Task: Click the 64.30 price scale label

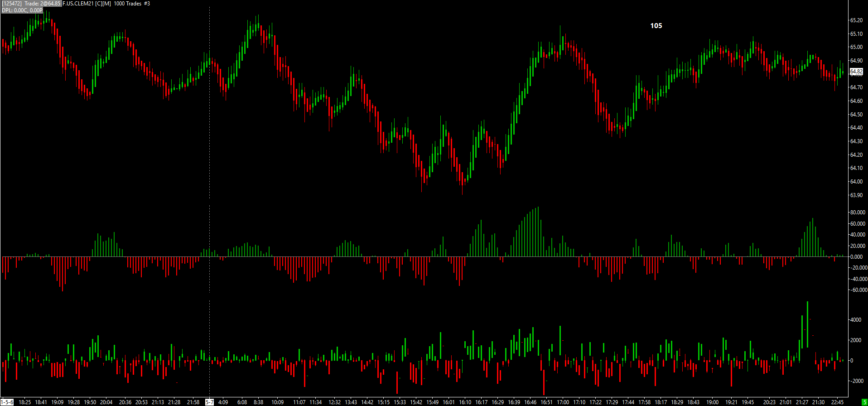Action: (x=856, y=141)
